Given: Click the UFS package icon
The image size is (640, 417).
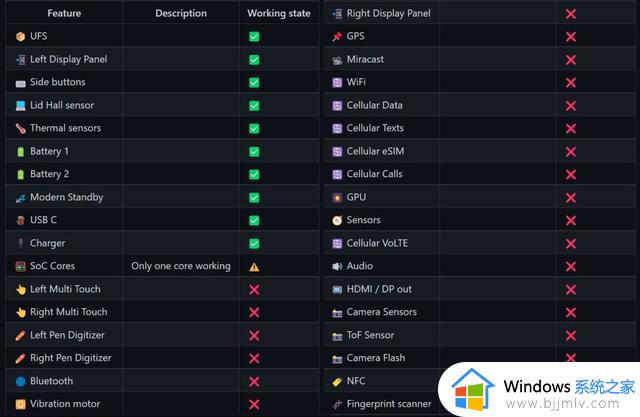Looking at the screenshot, I should pos(20,37).
